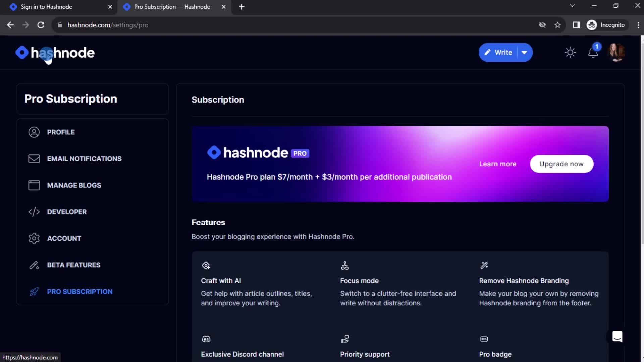
Task: Click the Hashnode Pro plan pricing text
Action: coord(329,177)
